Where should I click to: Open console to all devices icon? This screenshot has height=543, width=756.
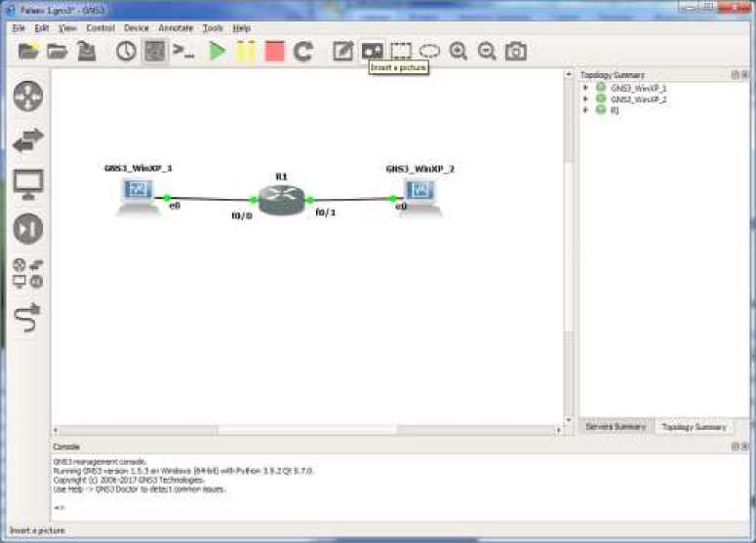[183, 51]
